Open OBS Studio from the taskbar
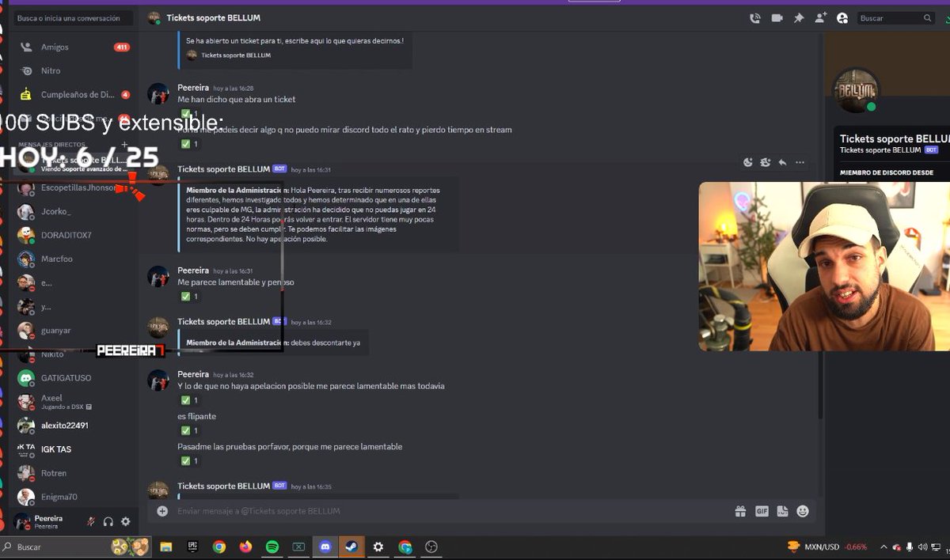This screenshot has height=560, width=950. [x=431, y=547]
